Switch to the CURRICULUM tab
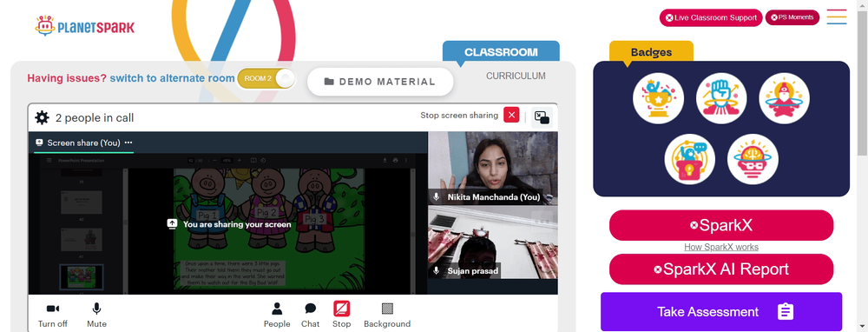This screenshot has width=868, height=332. 516,76
